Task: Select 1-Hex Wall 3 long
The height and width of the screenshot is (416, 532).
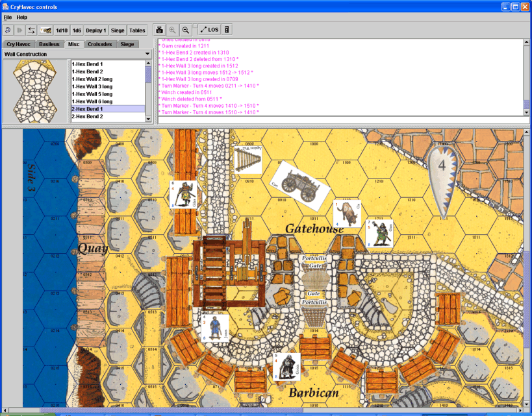Action: click(108, 86)
